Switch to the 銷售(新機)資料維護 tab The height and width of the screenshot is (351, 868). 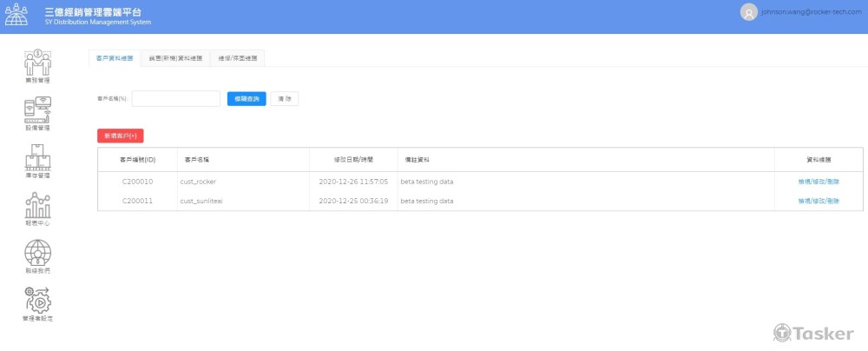[x=174, y=58]
